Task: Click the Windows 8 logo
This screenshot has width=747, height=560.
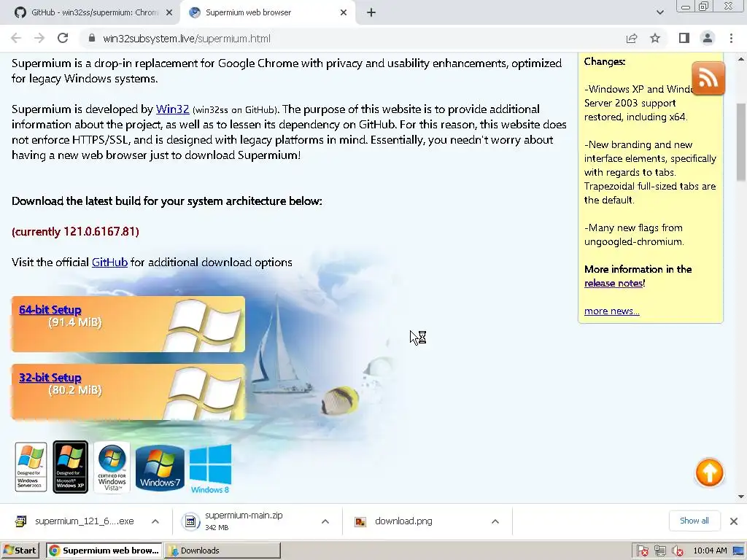Action: 210,469
